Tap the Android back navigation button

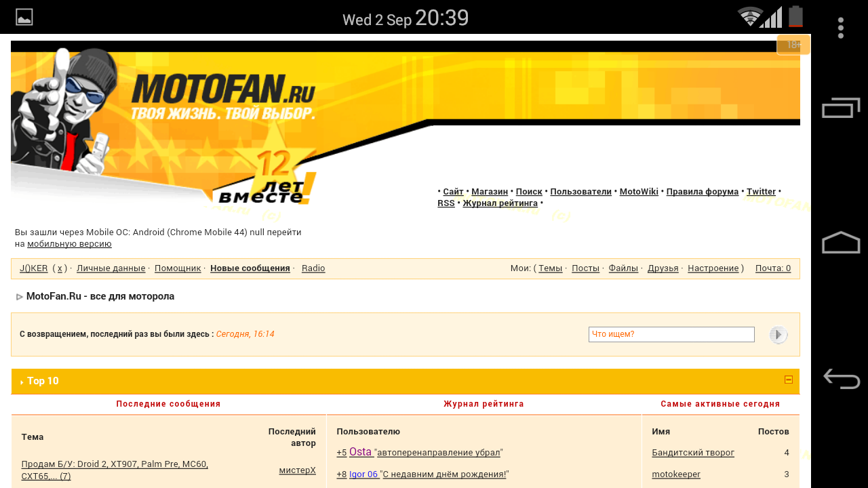coord(841,378)
